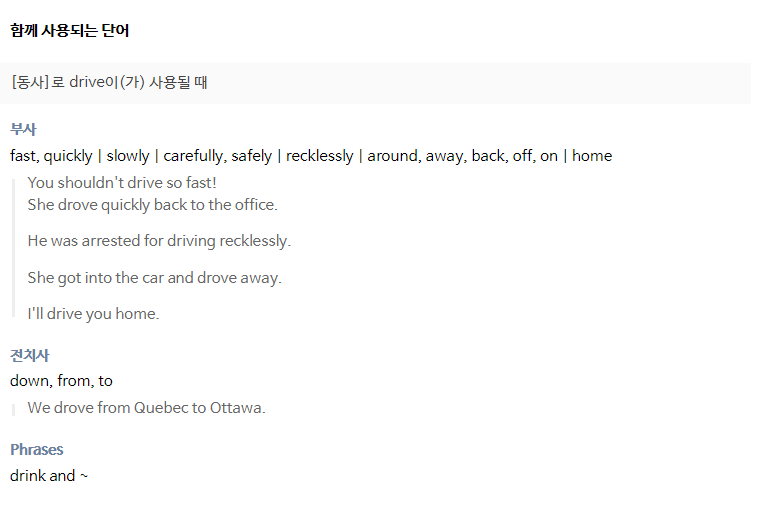The width and height of the screenshot is (772, 513).
Task: Select the phrase 'drink and ~'
Action: tap(49, 476)
